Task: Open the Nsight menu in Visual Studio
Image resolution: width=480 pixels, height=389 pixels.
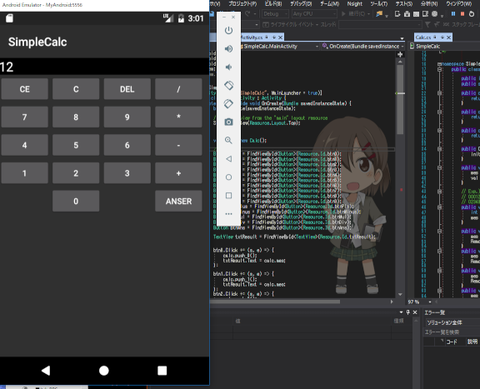Action: pos(355,4)
